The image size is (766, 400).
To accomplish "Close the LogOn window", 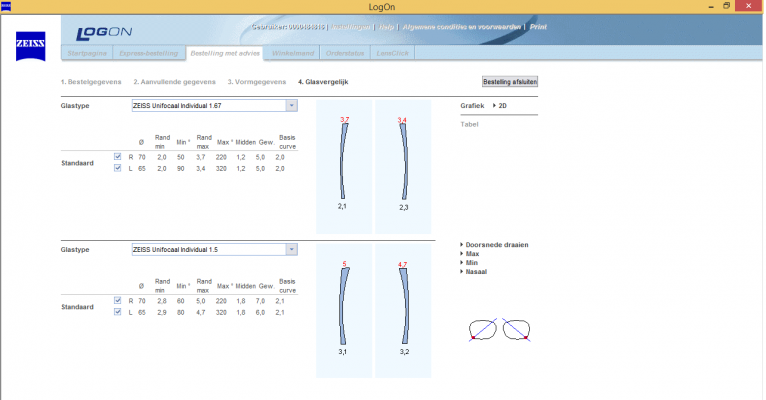I will tap(748, 6).
